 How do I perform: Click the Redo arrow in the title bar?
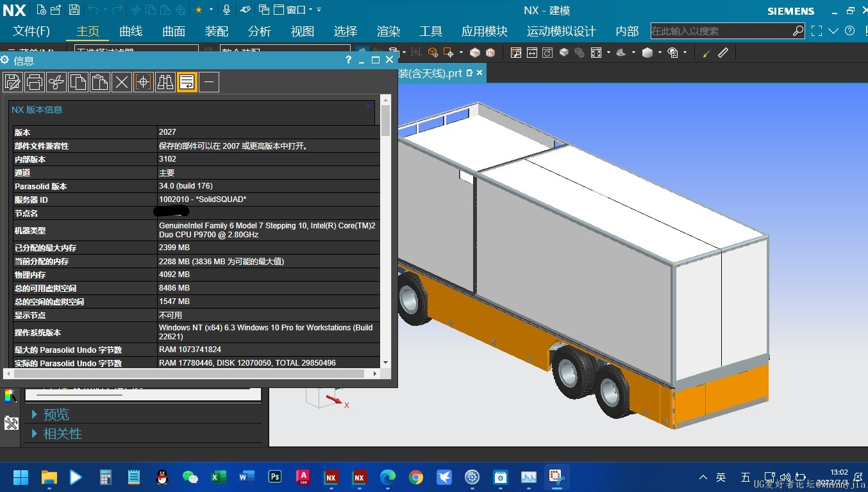117,10
